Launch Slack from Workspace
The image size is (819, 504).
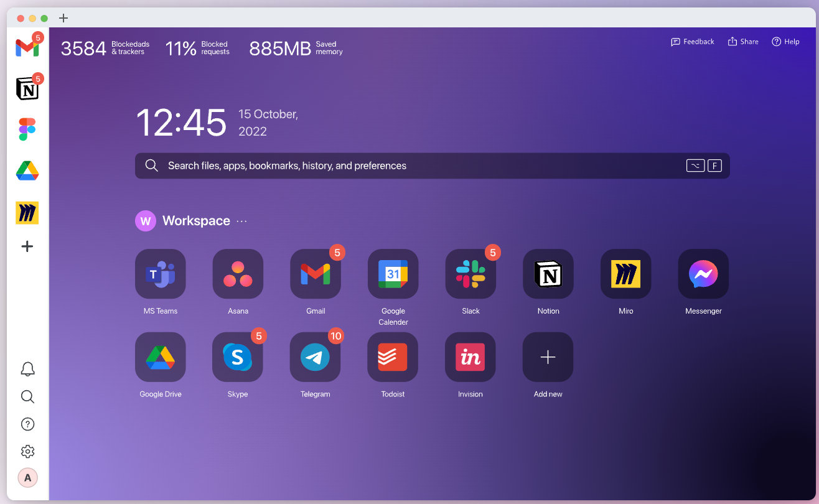tap(470, 274)
